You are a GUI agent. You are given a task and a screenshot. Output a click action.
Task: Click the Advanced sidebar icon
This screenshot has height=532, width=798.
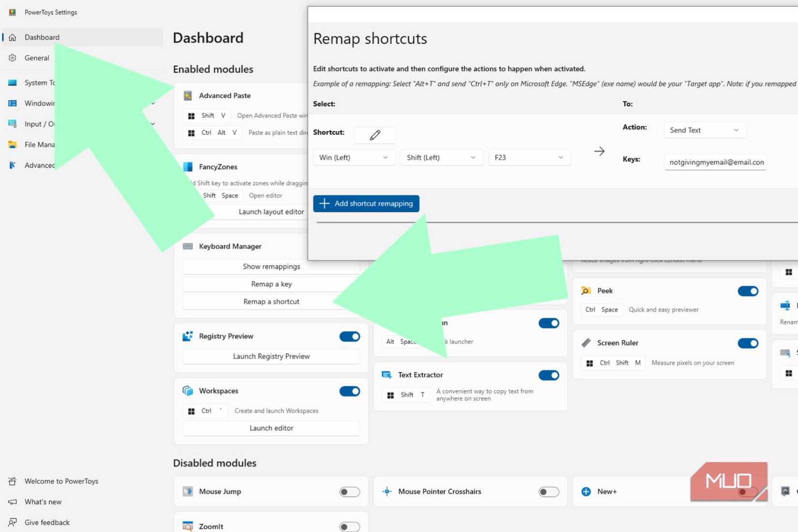click(13, 165)
